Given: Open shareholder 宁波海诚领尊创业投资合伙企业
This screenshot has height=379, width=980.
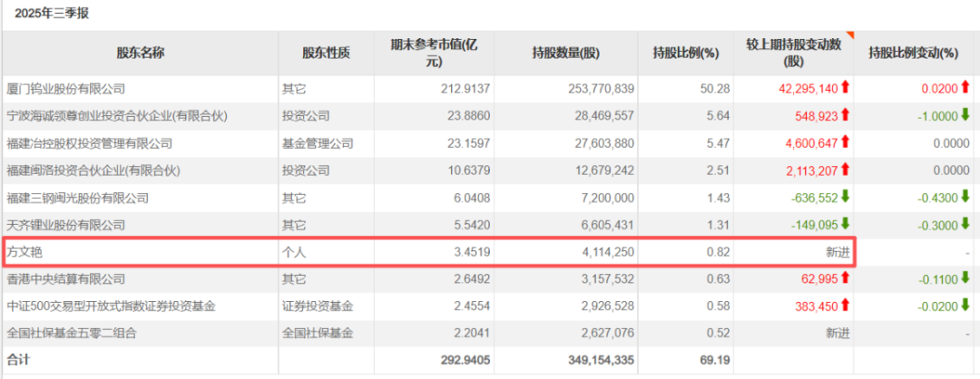Looking at the screenshot, I should point(117,115).
